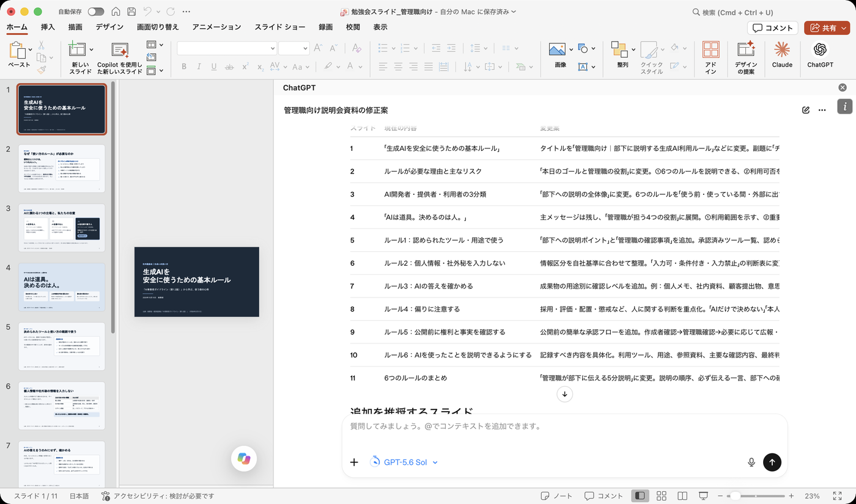Viewport: 856px width, 504px height.
Task: Switch to normal view in the status bar
Action: tap(640, 496)
